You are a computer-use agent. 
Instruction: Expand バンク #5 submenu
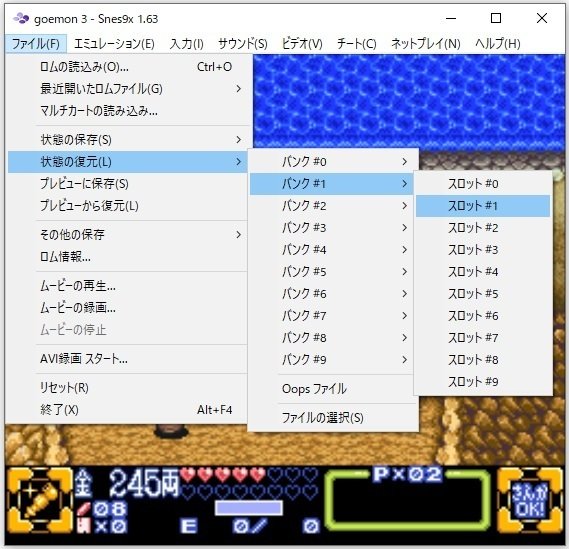click(x=331, y=272)
